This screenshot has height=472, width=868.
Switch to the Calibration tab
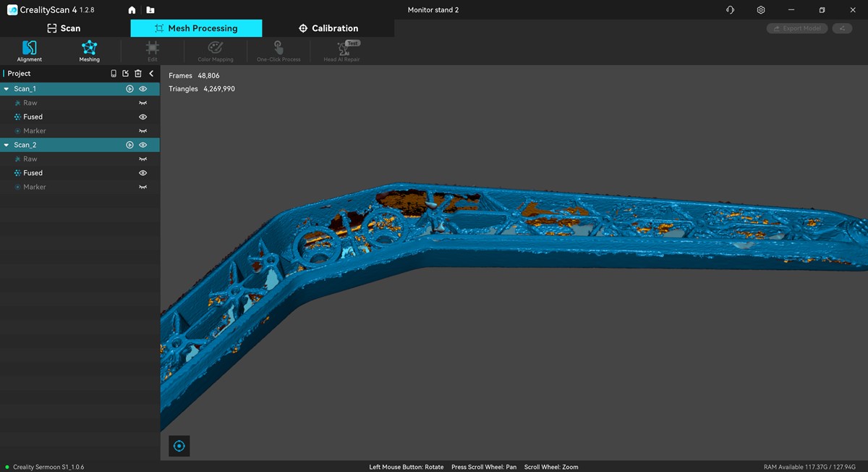pyautogui.click(x=328, y=28)
